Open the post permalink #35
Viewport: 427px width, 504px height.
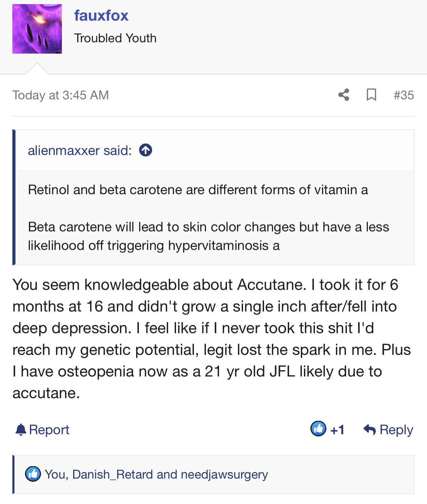404,95
